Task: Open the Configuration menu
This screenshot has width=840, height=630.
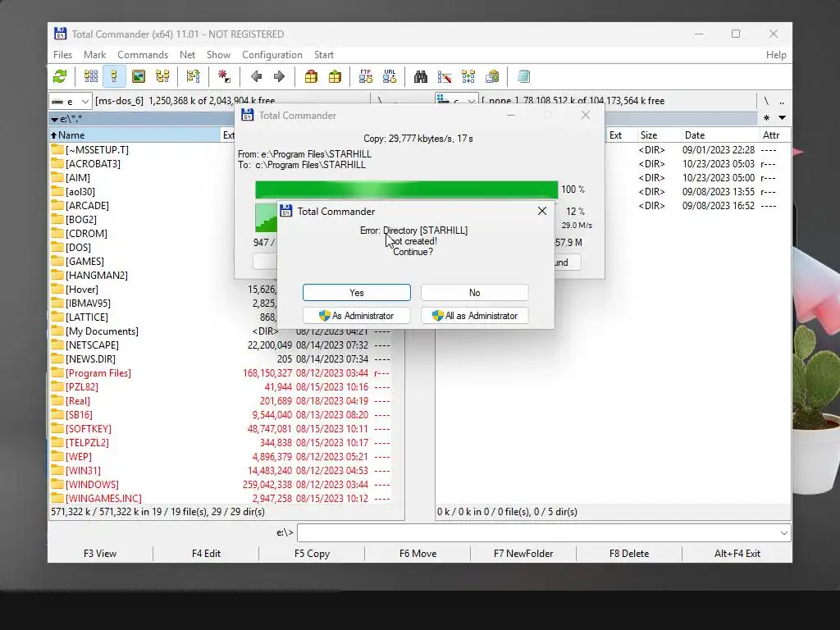Action: [x=272, y=55]
